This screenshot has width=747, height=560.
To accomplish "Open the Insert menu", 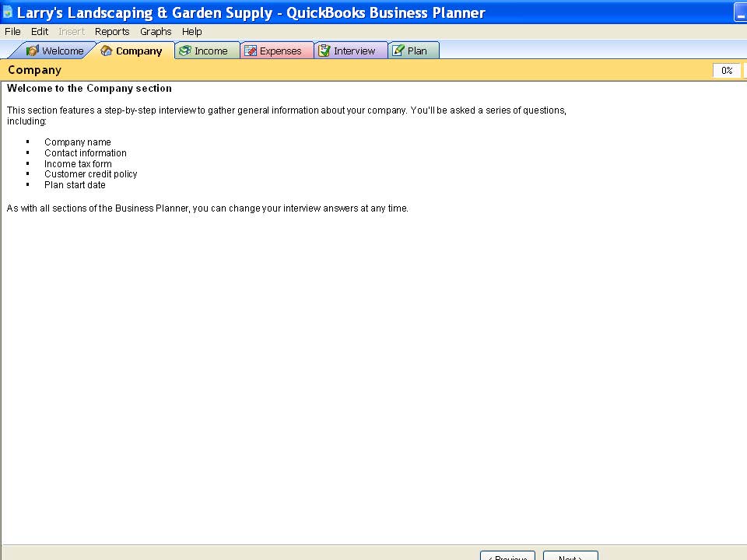I will (x=72, y=31).
